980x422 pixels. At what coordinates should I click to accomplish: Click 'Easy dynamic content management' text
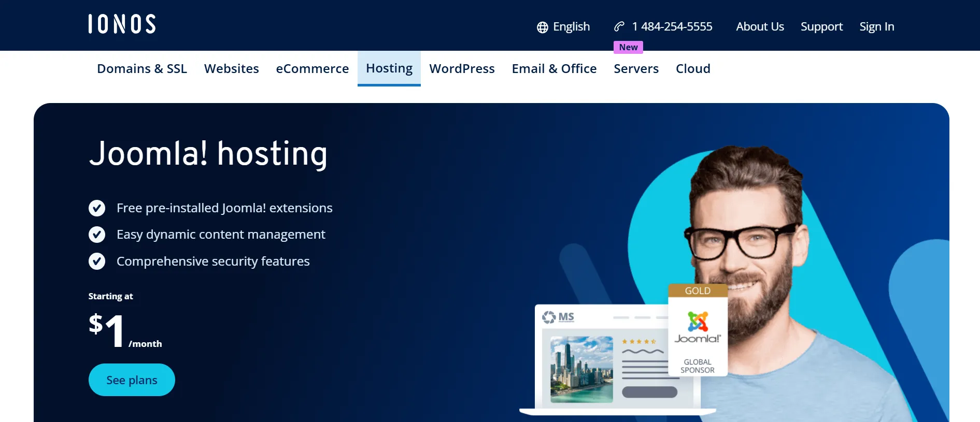point(221,235)
